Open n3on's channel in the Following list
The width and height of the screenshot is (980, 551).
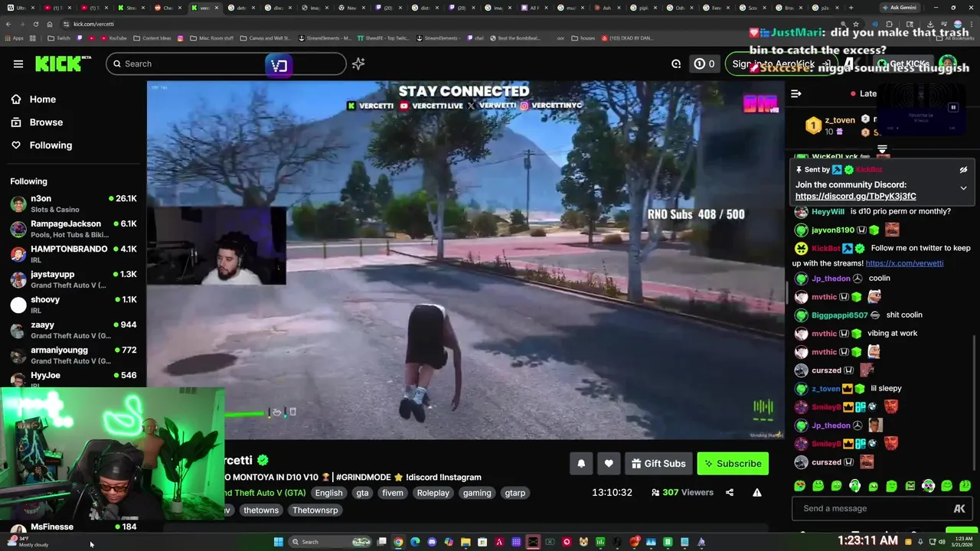73,204
